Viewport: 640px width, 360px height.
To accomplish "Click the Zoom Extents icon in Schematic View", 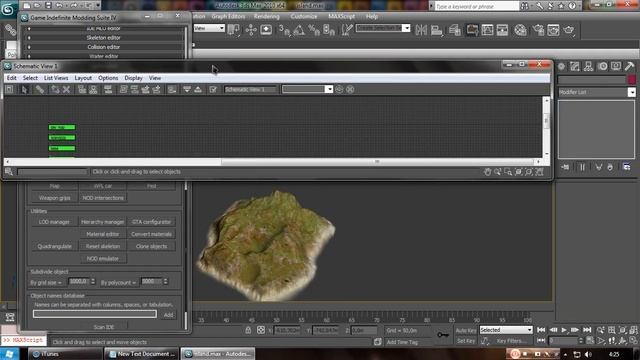I will click(x=519, y=172).
